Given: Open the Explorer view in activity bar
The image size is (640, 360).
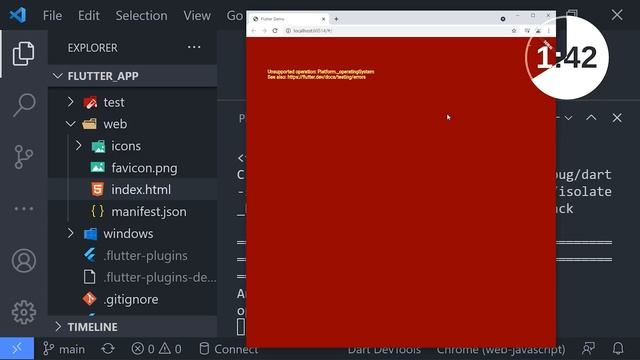Looking at the screenshot, I should click(x=23, y=53).
